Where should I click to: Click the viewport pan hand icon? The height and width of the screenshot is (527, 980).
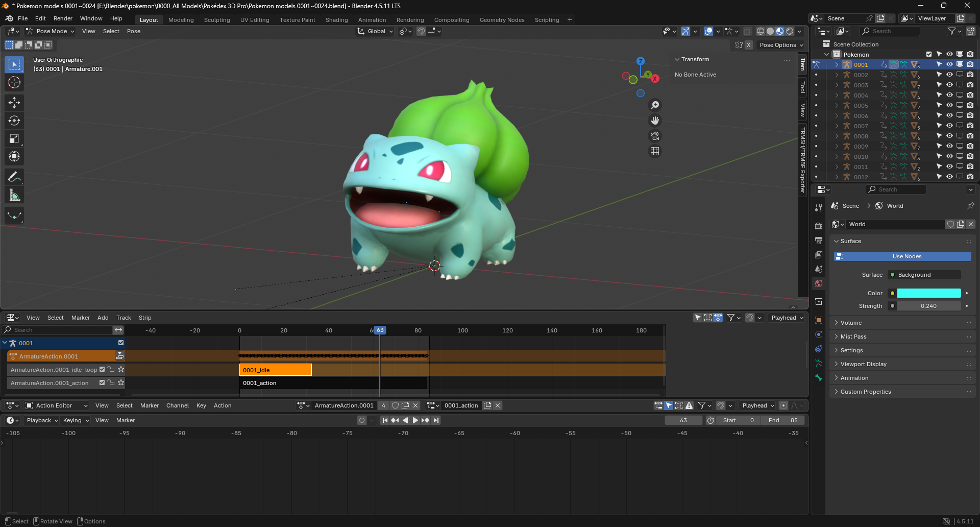tap(655, 121)
